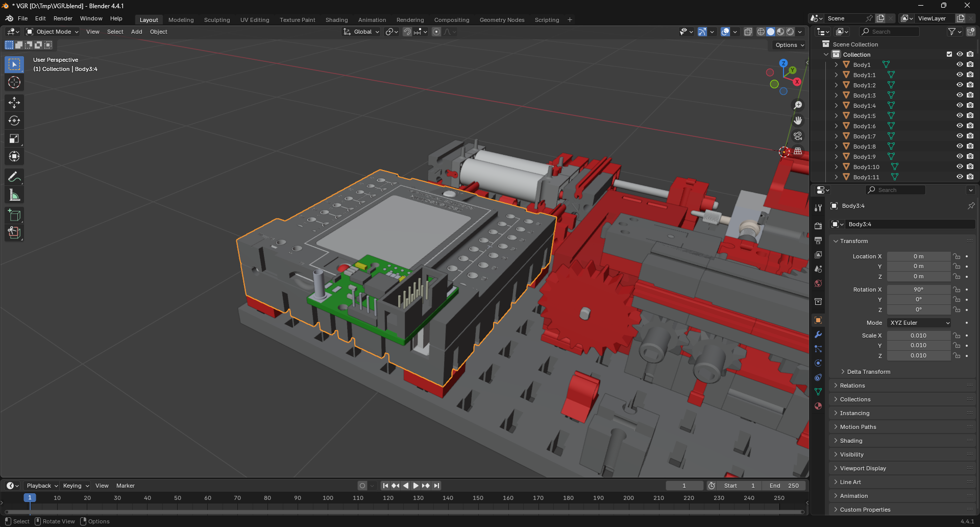Select the Rotate tool
Image resolution: width=980 pixels, height=527 pixels.
pos(14,121)
